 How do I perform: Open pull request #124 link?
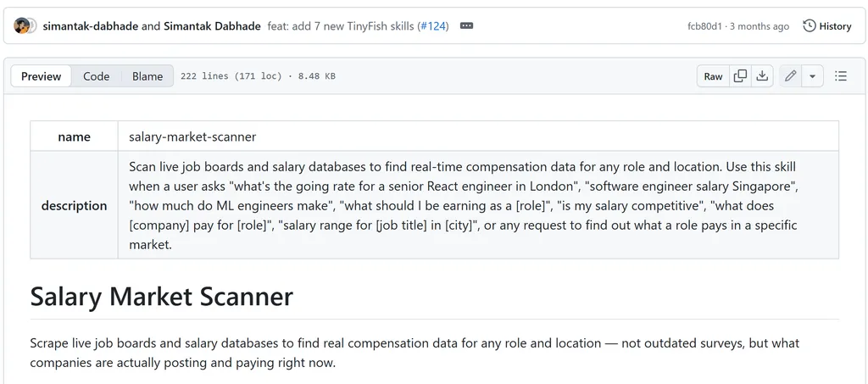click(433, 26)
